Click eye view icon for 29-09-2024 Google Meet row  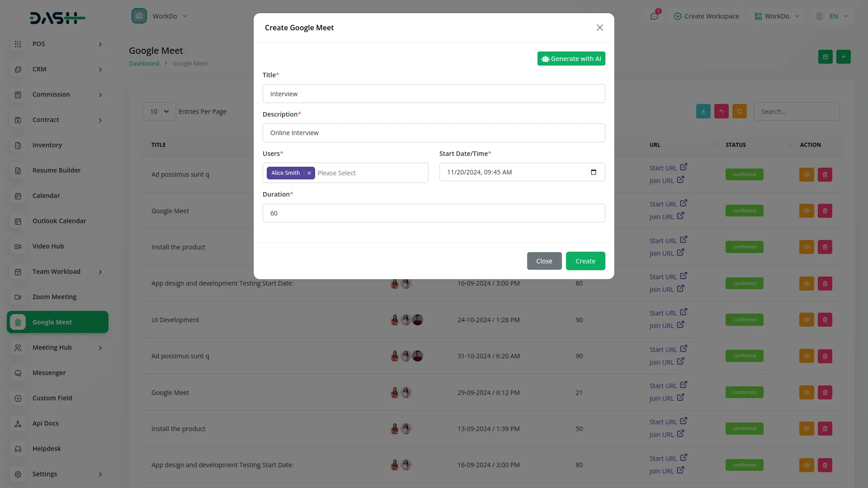click(806, 393)
